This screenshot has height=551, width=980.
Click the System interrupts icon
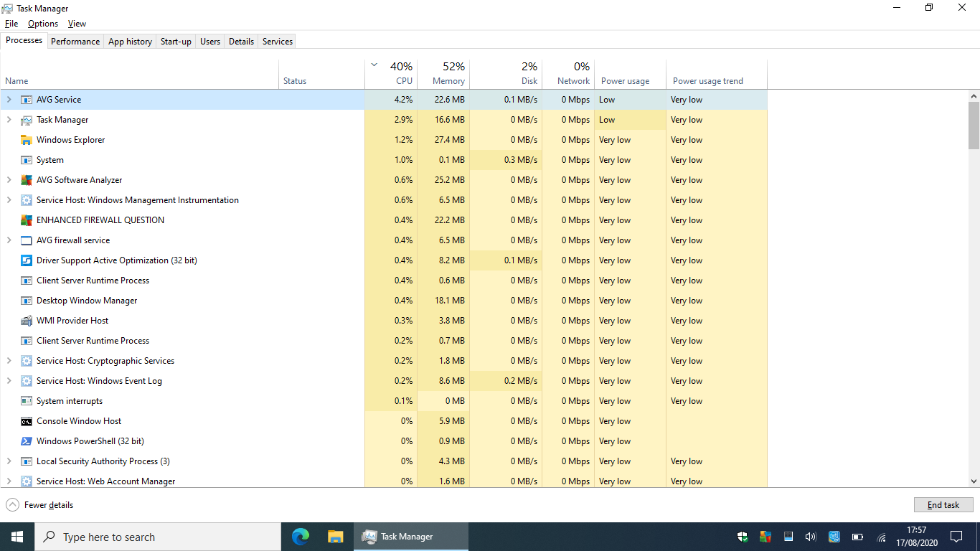pos(27,401)
